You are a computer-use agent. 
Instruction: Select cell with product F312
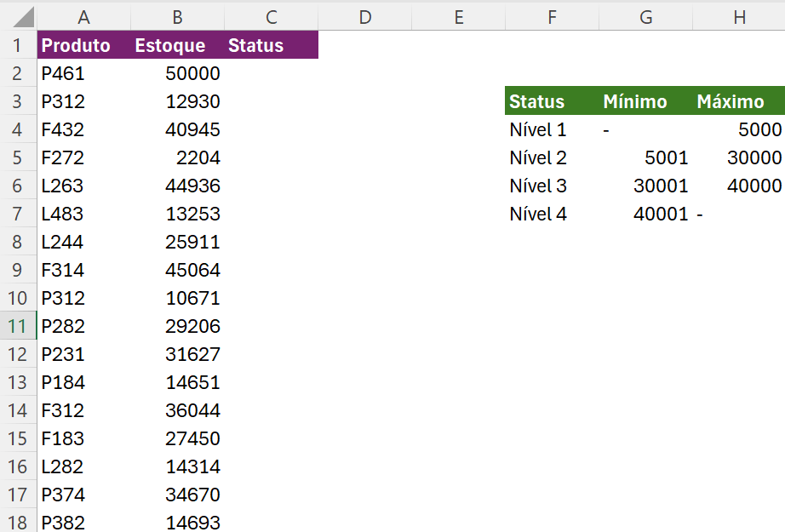[x=83, y=410]
